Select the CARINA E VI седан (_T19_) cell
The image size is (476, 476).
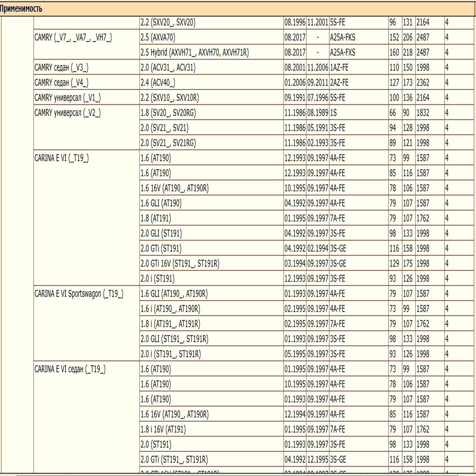70,369
